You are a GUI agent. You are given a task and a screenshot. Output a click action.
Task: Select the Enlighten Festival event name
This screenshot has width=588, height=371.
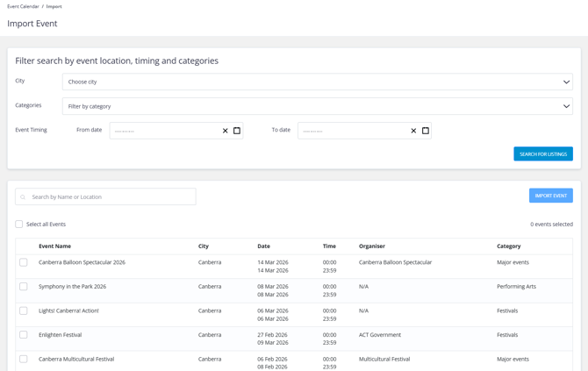coord(60,335)
